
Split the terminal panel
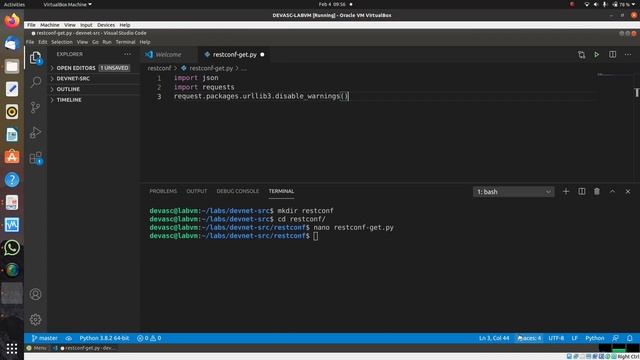click(582, 191)
